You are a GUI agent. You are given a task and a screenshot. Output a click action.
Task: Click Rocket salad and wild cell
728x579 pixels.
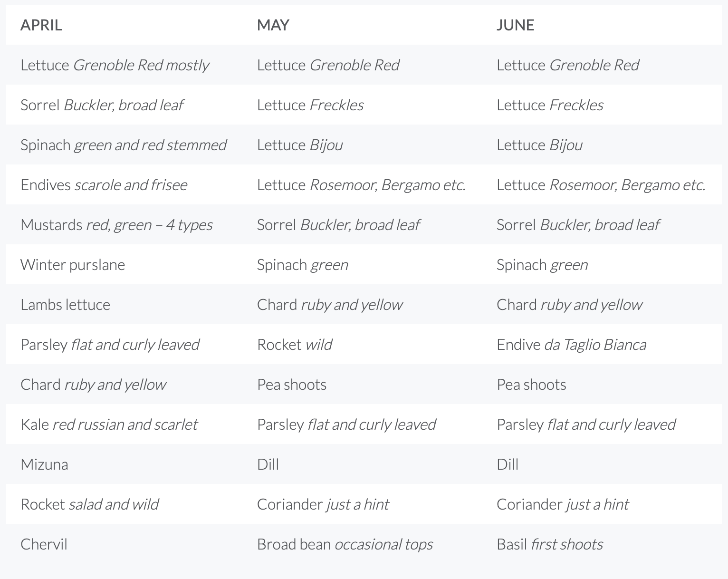pos(89,504)
